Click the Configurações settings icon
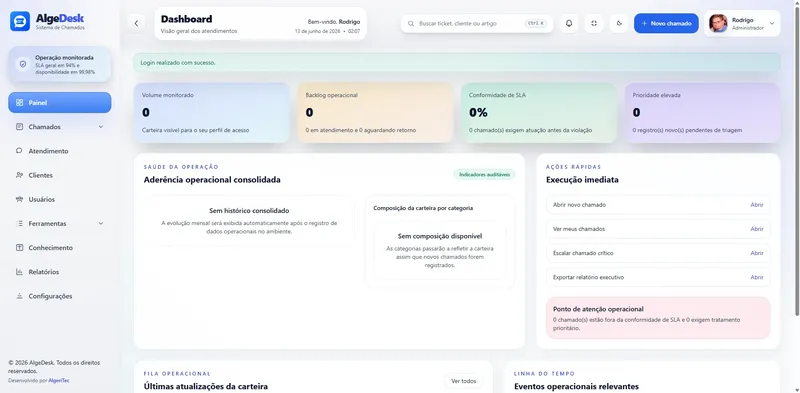This screenshot has width=800, height=393. [19, 296]
